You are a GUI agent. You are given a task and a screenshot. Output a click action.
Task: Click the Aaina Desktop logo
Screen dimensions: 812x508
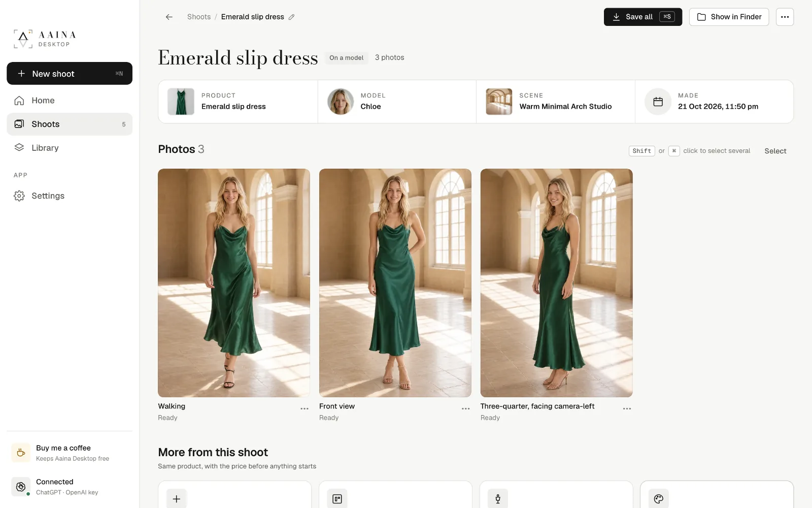point(45,39)
